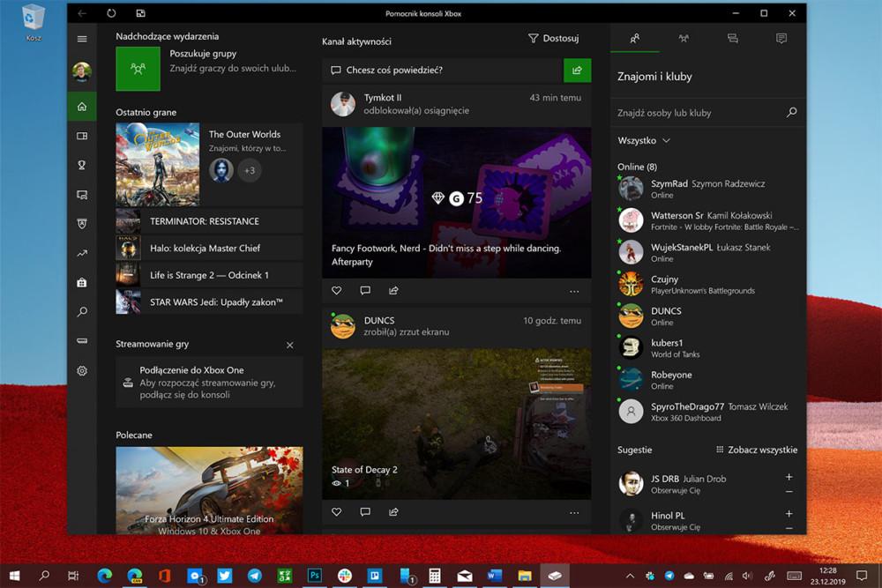Switch to the Activity alerts tab icon
882x588 pixels.
click(x=781, y=38)
